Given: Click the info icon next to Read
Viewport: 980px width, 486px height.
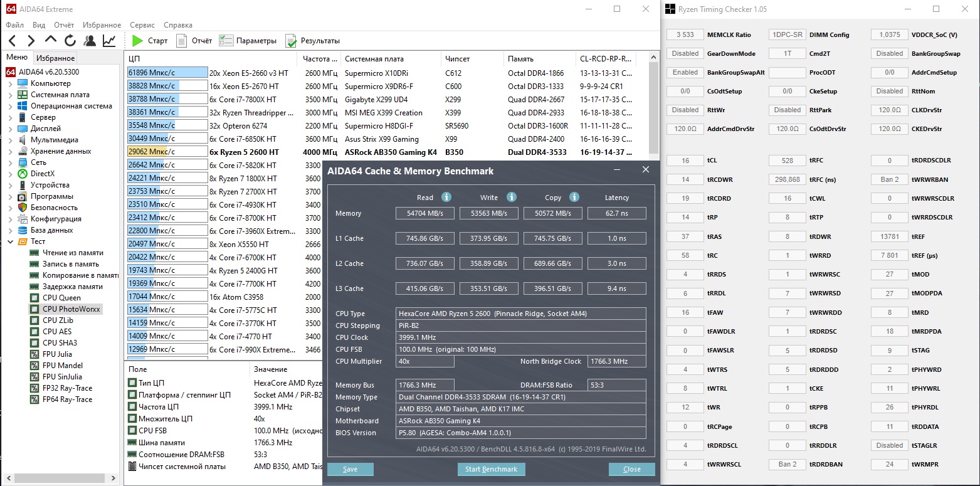Looking at the screenshot, I should (446, 197).
